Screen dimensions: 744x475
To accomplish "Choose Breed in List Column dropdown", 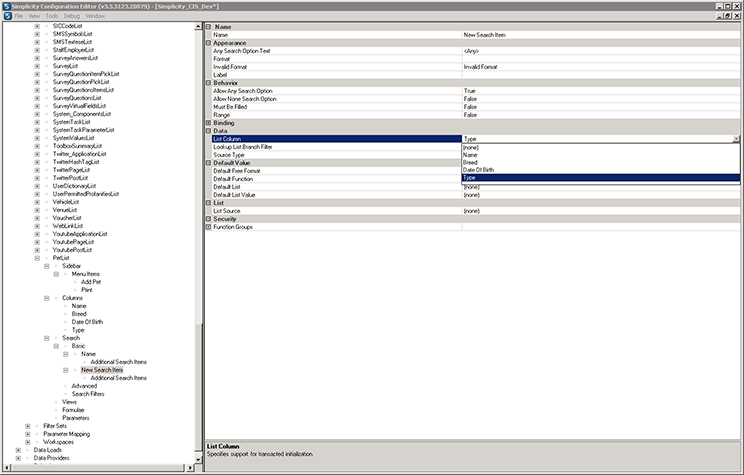I will point(601,162).
